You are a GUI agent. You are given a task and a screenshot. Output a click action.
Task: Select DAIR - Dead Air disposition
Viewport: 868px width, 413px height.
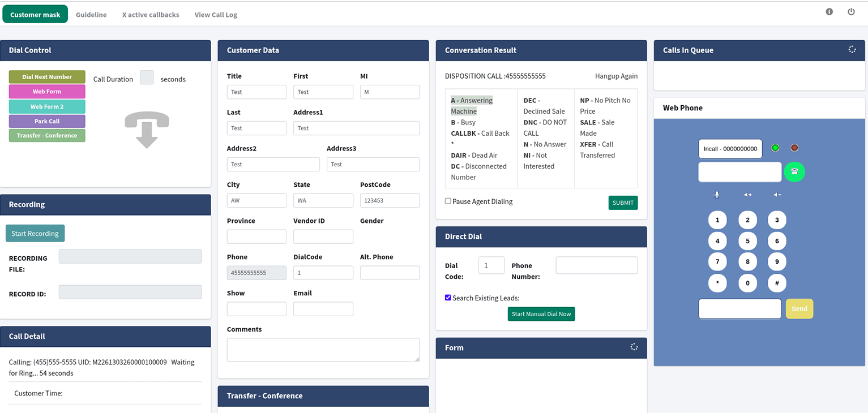[474, 155]
